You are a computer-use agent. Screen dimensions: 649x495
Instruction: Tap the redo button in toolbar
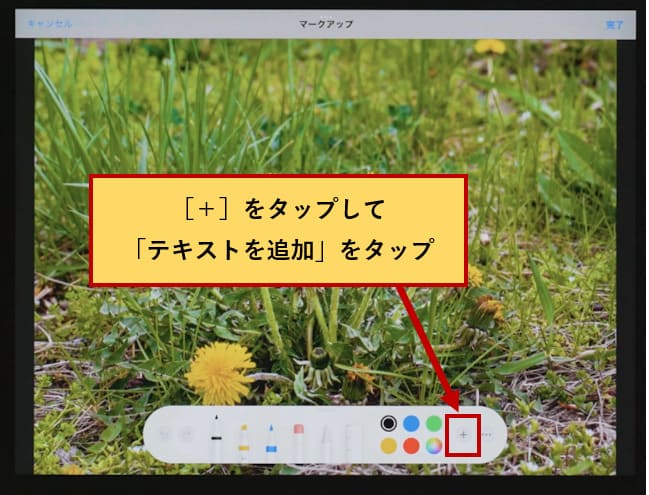[x=187, y=435]
